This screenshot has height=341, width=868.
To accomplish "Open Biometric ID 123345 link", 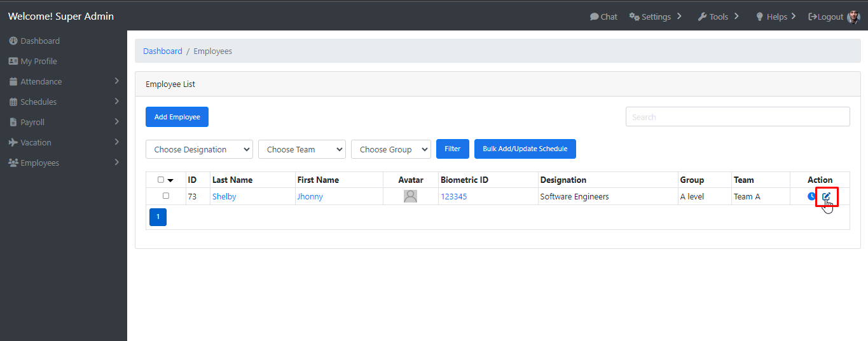I will click(453, 196).
